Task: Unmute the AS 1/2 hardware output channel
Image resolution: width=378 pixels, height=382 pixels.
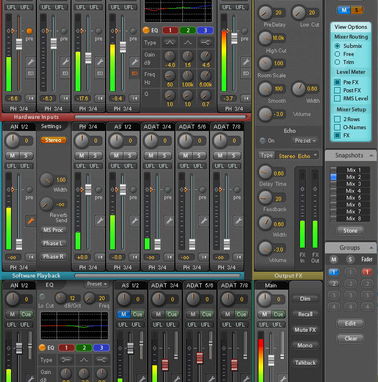Action: click(x=124, y=314)
